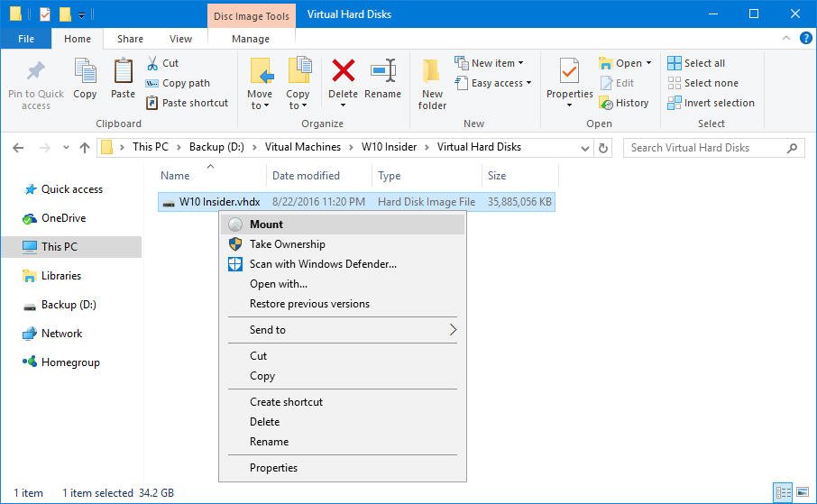Screen dimensions: 817x504
Task: Click the Search Virtual Hard Disks box
Action: 713,148
